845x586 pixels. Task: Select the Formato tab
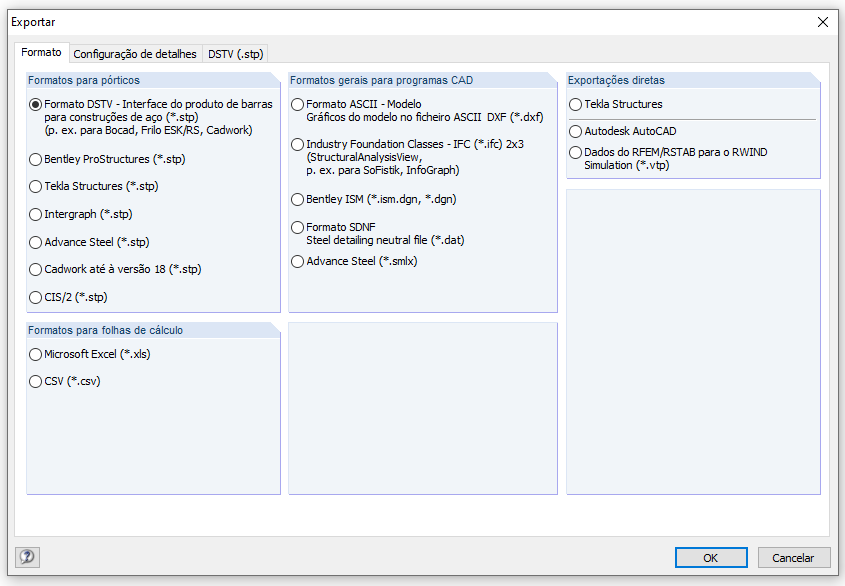point(42,52)
